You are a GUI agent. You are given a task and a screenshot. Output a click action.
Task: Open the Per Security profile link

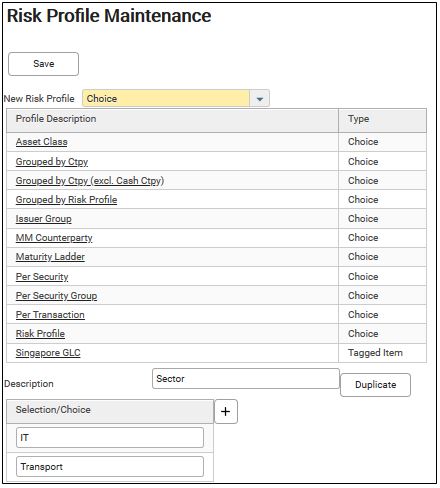pos(42,277)
